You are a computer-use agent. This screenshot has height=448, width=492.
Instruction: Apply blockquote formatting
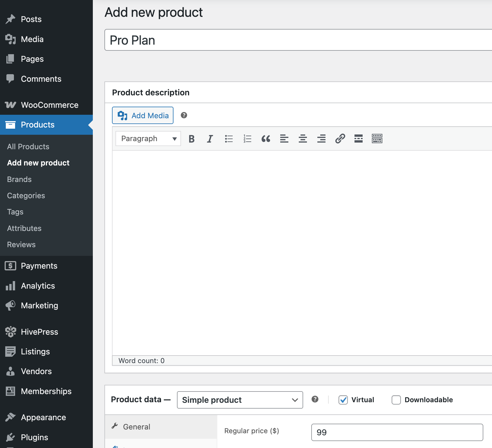point(266,139)
